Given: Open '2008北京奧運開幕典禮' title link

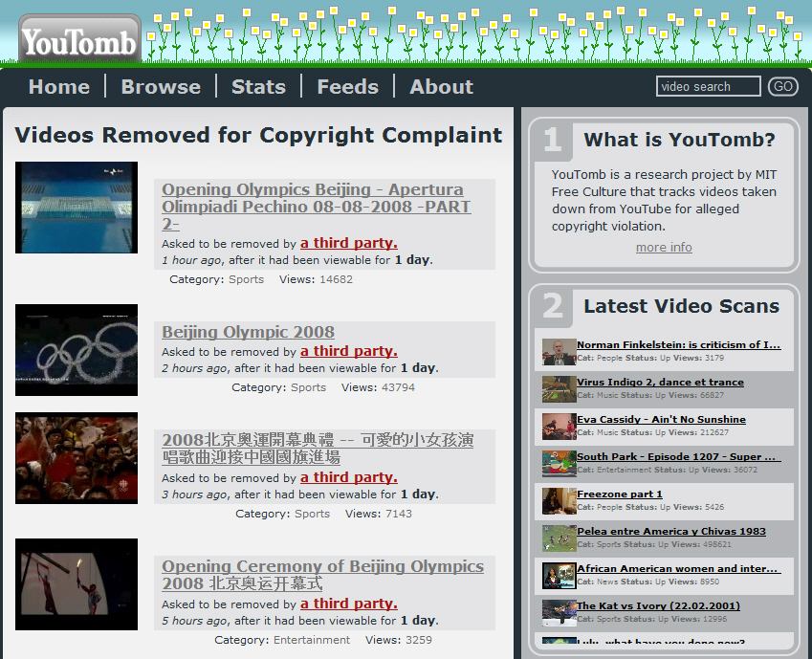Looking at the screenshot, I should (318, 449).
